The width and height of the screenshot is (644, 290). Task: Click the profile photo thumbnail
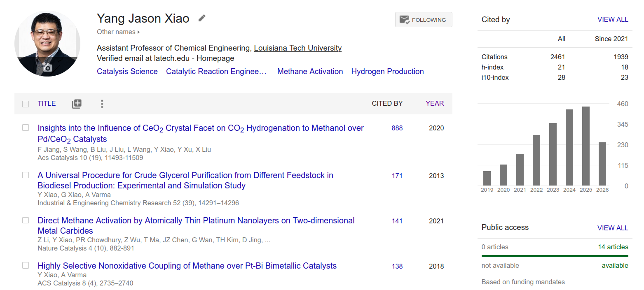[x=47, y=44]
